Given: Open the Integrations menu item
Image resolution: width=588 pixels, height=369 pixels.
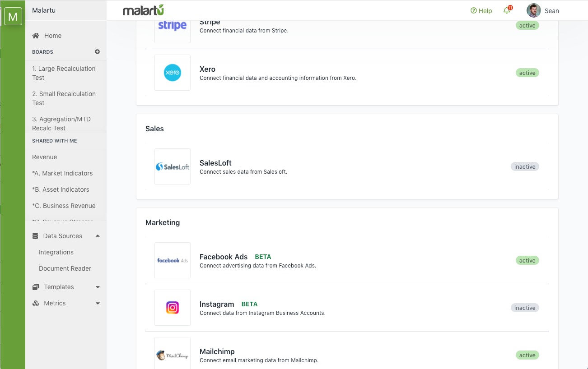Looking at the screenshot, I should (56, 252).
